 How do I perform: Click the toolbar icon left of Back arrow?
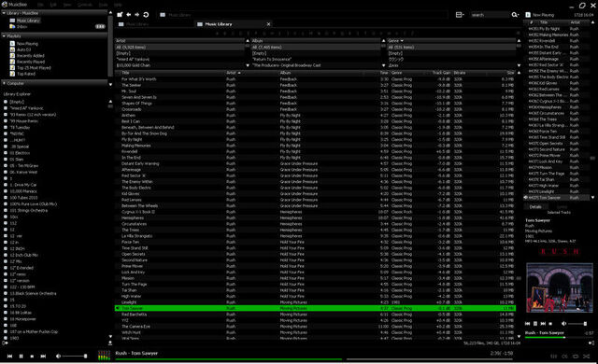tap(120, 15)
